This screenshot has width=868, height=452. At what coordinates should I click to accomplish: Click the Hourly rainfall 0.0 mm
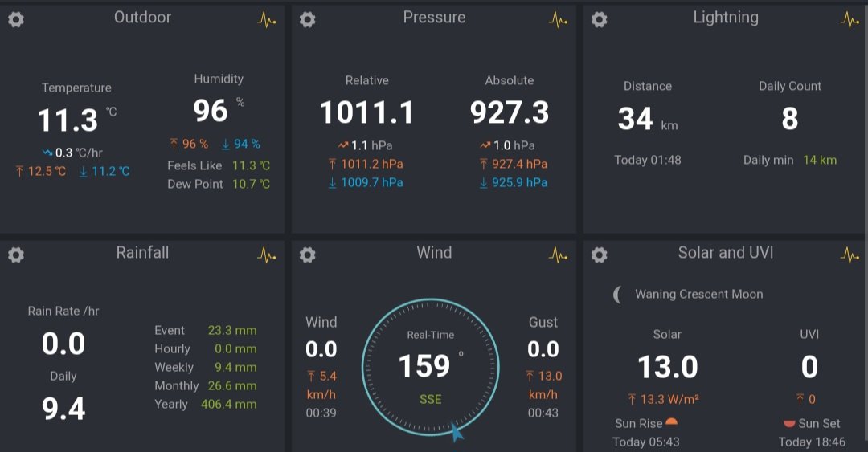(x=235, y=348)
